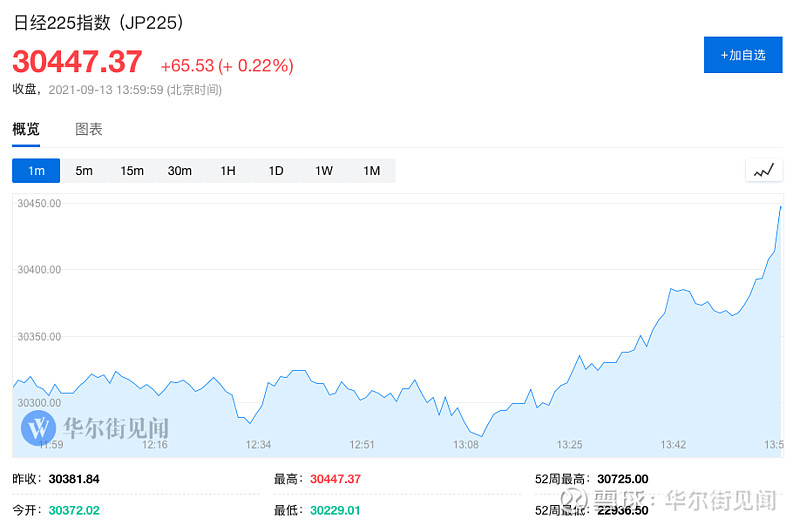Click the Wallstreetcn watermark logo

[x=37, y=429]
